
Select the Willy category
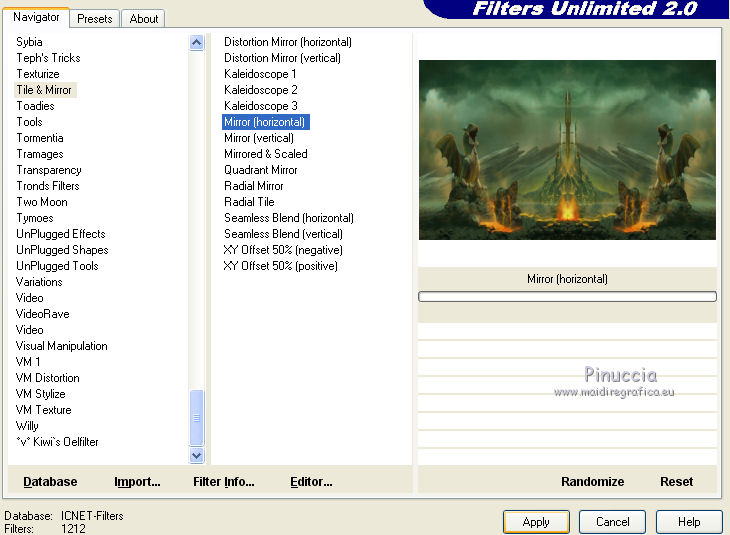pos(27,426)
